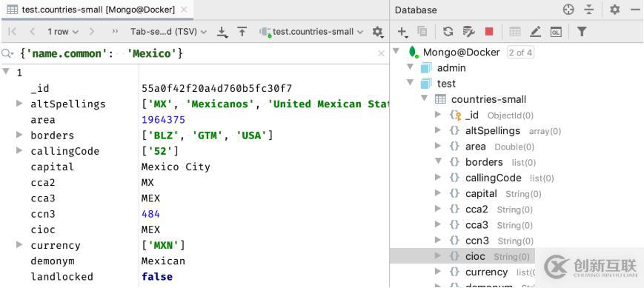Open query console QL icon

click(556, 32)
